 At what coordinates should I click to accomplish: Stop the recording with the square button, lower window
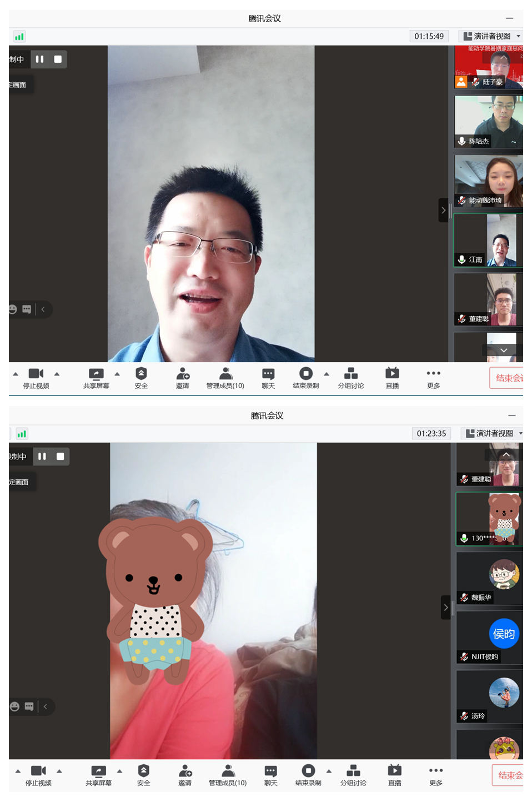61,457
